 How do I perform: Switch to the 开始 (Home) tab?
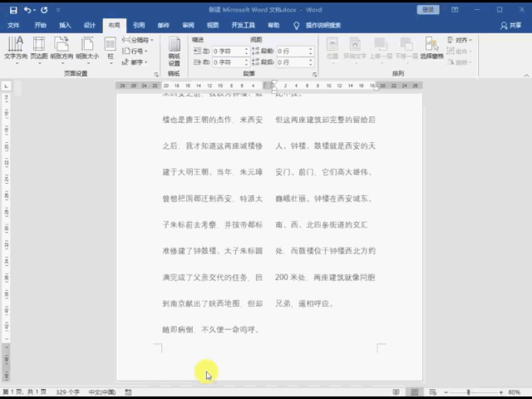coord(41,25)
